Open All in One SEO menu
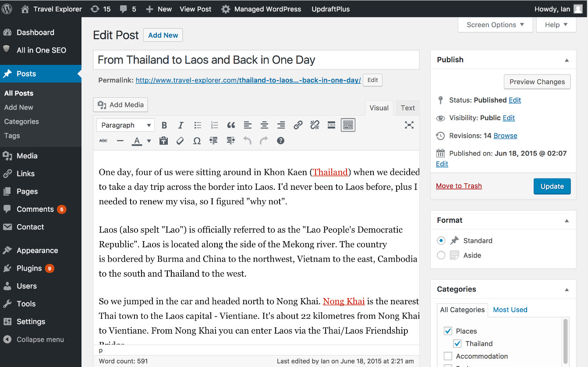This screenshot has width=588, height=367. click(41, 50)
